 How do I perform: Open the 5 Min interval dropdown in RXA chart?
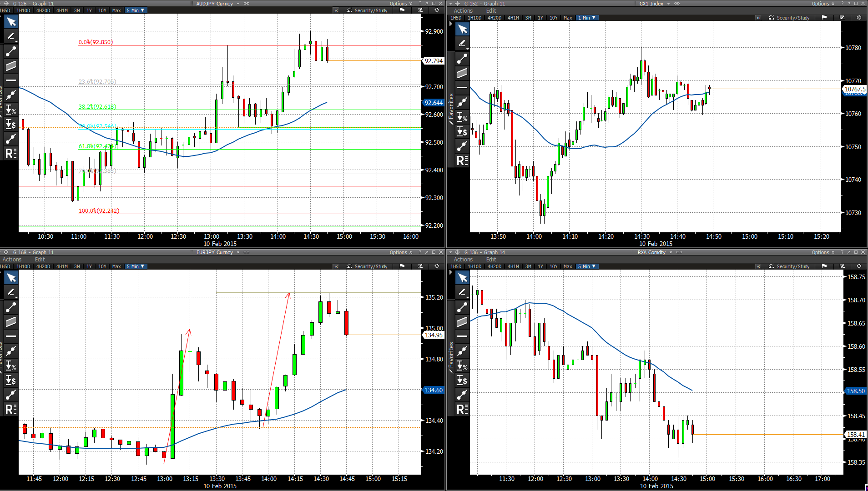tap(587, 266)
